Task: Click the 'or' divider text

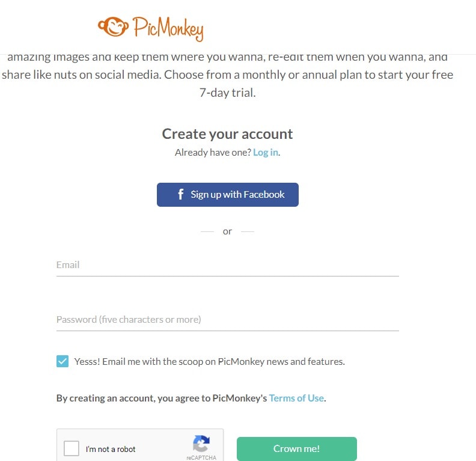Action: coord(227,231)
